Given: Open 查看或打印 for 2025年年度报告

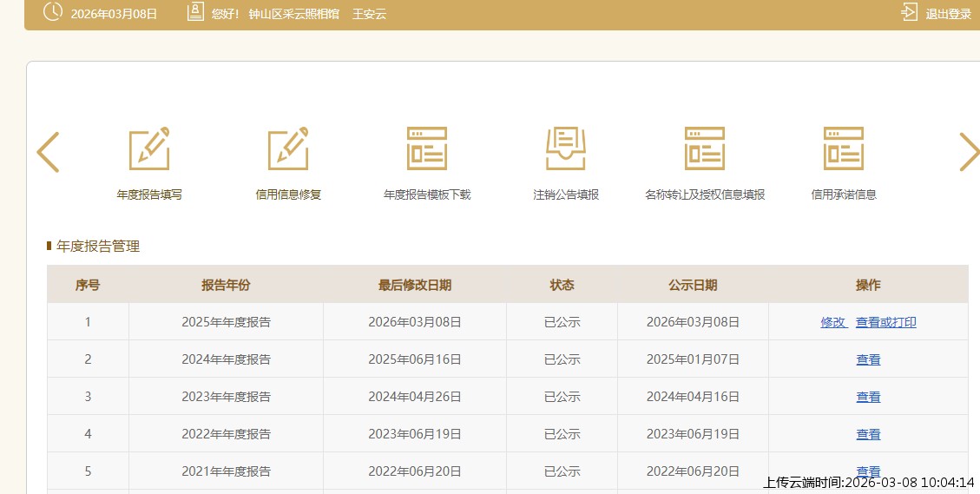Looking at the screenshot, I should coord(885,322).
